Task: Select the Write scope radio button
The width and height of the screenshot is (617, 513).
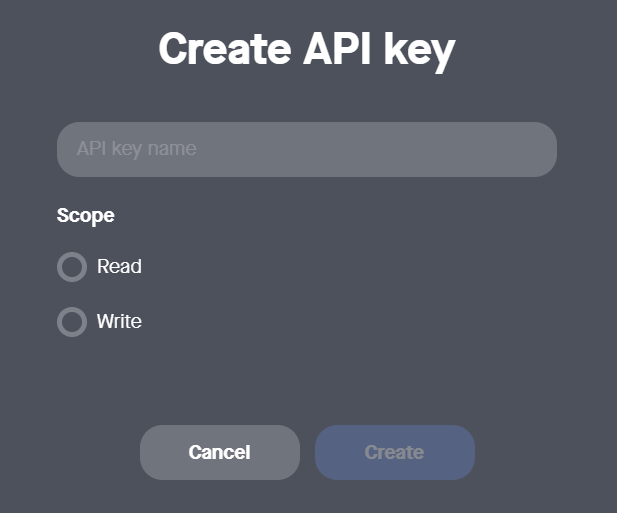Action: pos(72,322)
